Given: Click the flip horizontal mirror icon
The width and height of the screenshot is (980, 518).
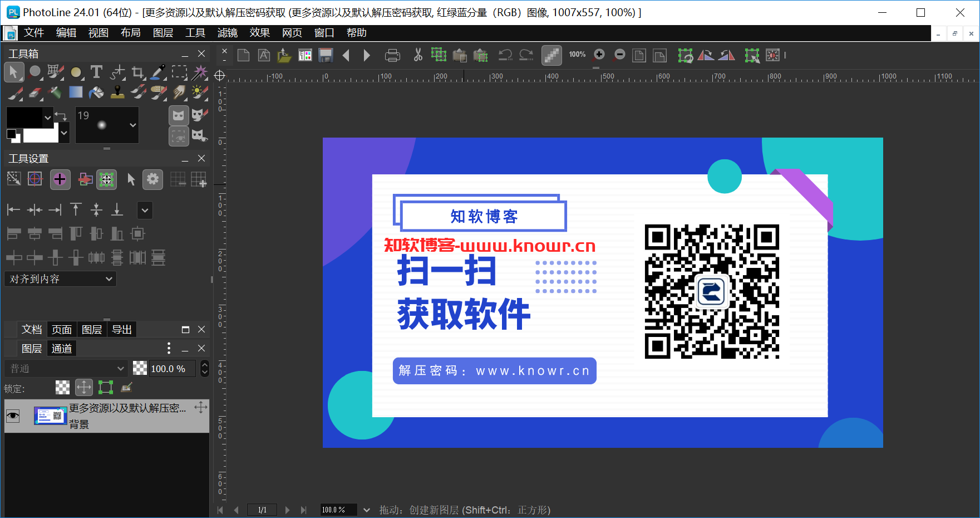Looking at the screenshot, I should point(706,55).
